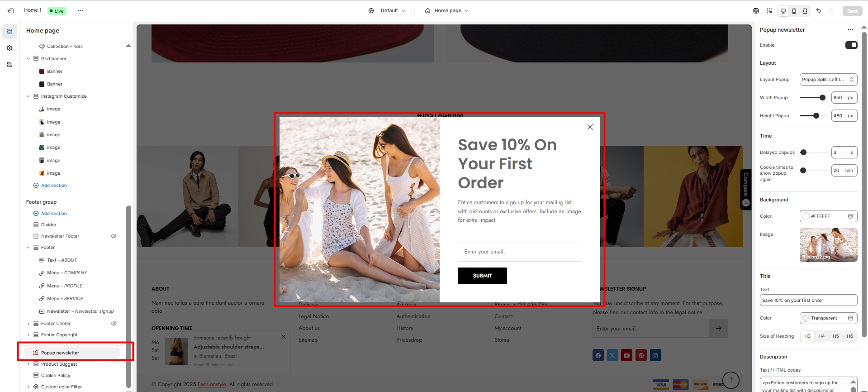Unhide the Footer Center section
Viewport: 868px width, 392px height.
coord(114,323)
